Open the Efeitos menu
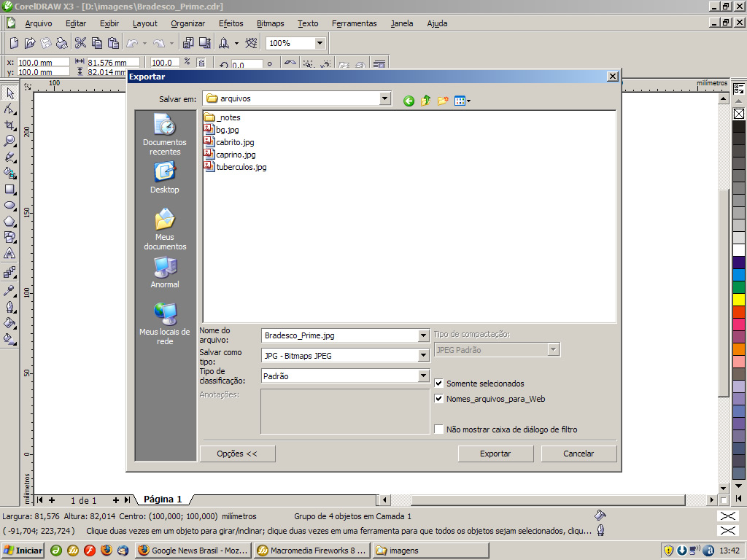 (231, 23)
